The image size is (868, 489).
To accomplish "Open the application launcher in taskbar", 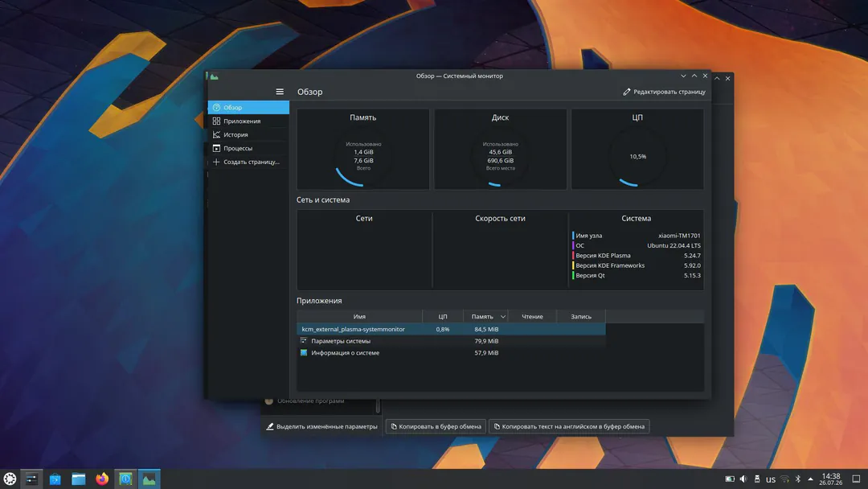I will pyautogui.click(x=10, y=479).
